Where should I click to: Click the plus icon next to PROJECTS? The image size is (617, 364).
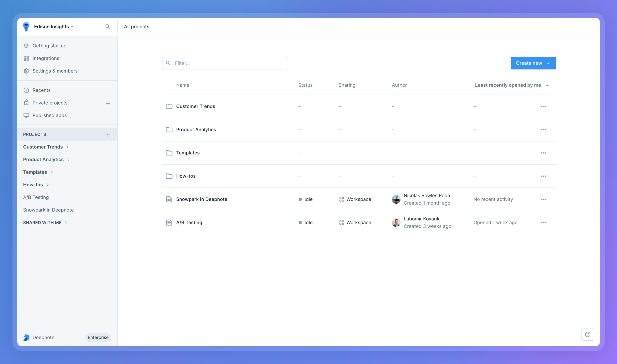tap(108, 135)
